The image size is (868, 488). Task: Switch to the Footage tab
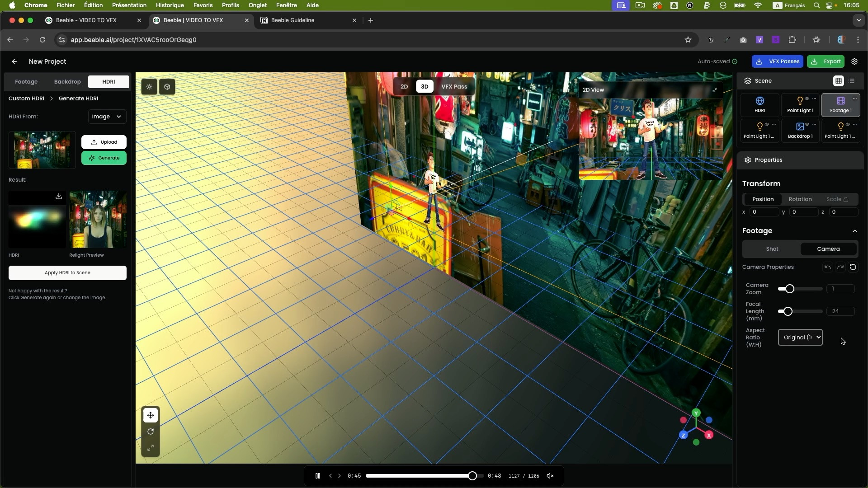(26, 82)
